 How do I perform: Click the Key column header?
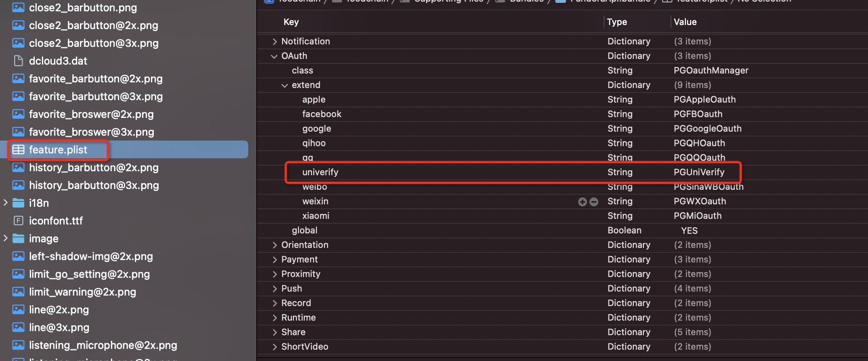point(291,22)
